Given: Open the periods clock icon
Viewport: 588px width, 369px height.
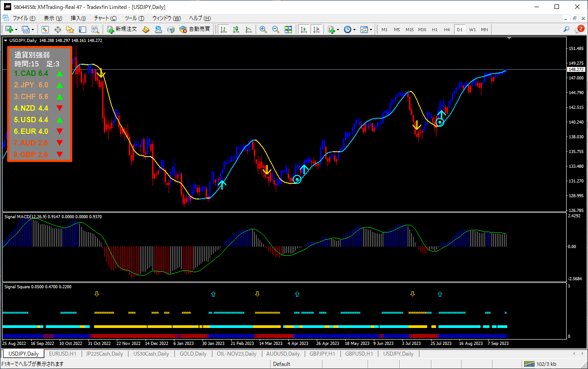Looking at the screenshot, I should (x=347, y=29).
